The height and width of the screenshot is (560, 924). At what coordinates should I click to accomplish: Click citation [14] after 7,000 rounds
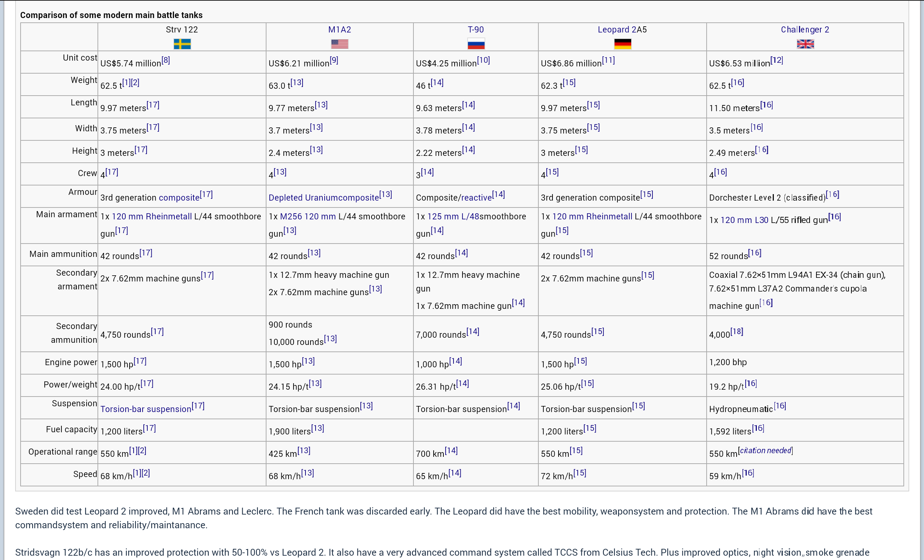coord(473,331)
